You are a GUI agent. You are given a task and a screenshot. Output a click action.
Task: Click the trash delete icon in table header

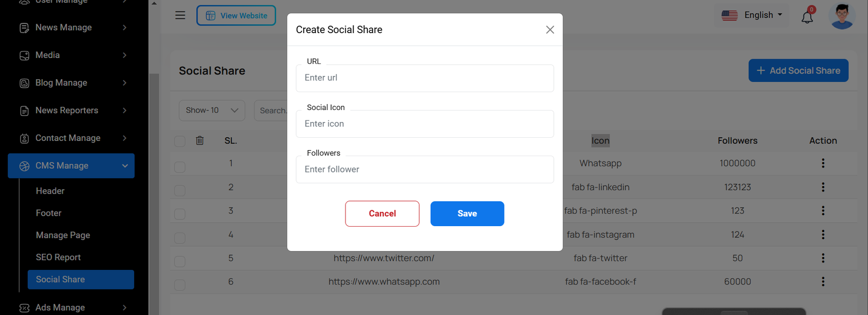click(x=200, y=140)
